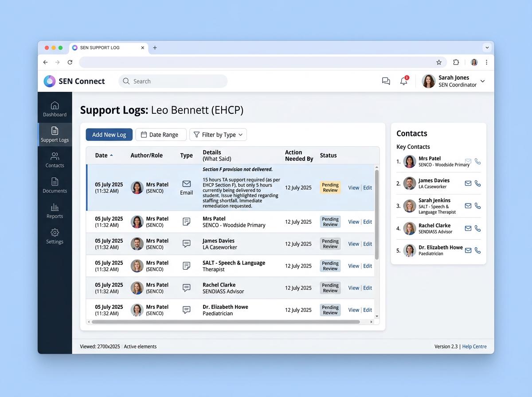Open the Help Centre link
This screenshot has height=397, width=532.
[x=474, y=346]
